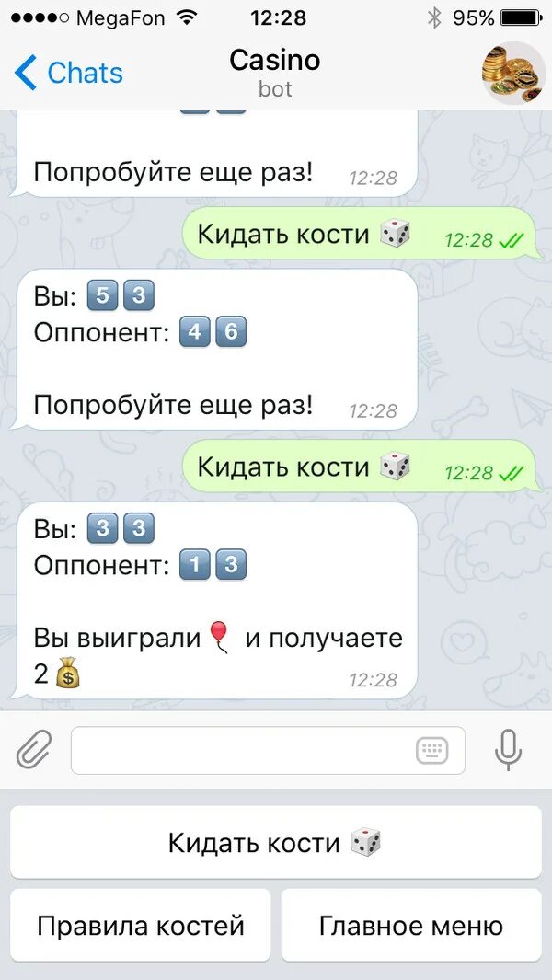Tap the Кидать кости keyboard button
The width and height of the screenshot is (552, 980).
pyautogui.click(x=276, y=842)
